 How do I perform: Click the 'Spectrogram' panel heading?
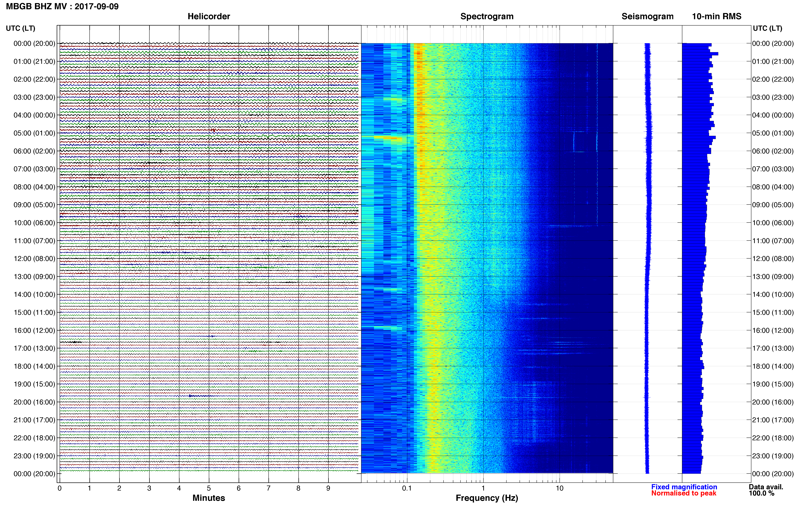(487, 16)
